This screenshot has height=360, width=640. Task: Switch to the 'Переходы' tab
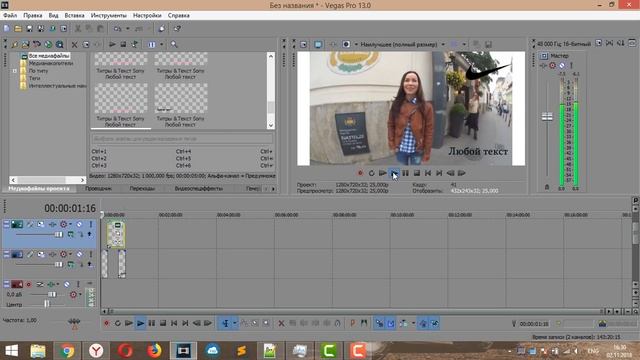pos(142,189)
